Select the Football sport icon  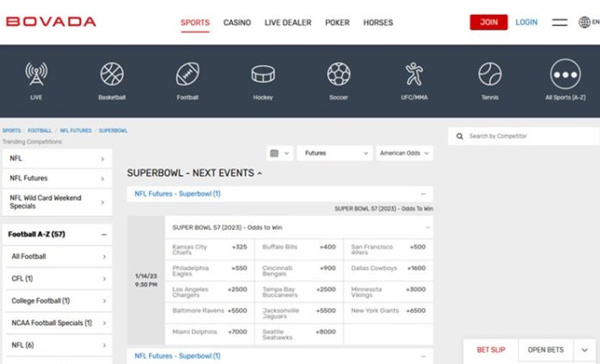[x=188, y=74]
